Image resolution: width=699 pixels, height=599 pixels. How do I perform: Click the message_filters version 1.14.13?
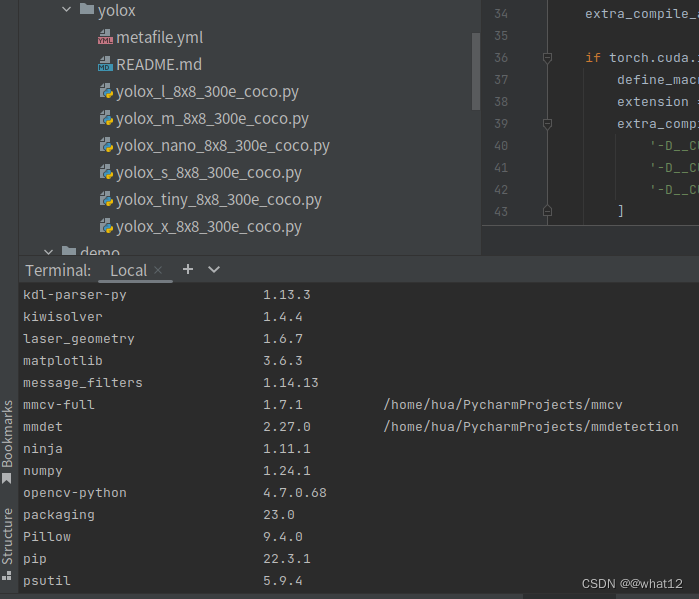[x=291, y=382]
